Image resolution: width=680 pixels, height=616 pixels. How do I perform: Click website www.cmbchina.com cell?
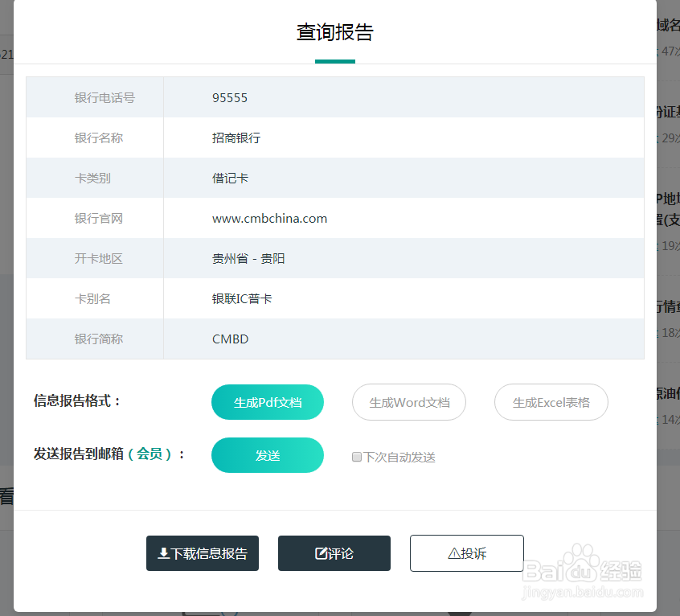click(403, 218)
